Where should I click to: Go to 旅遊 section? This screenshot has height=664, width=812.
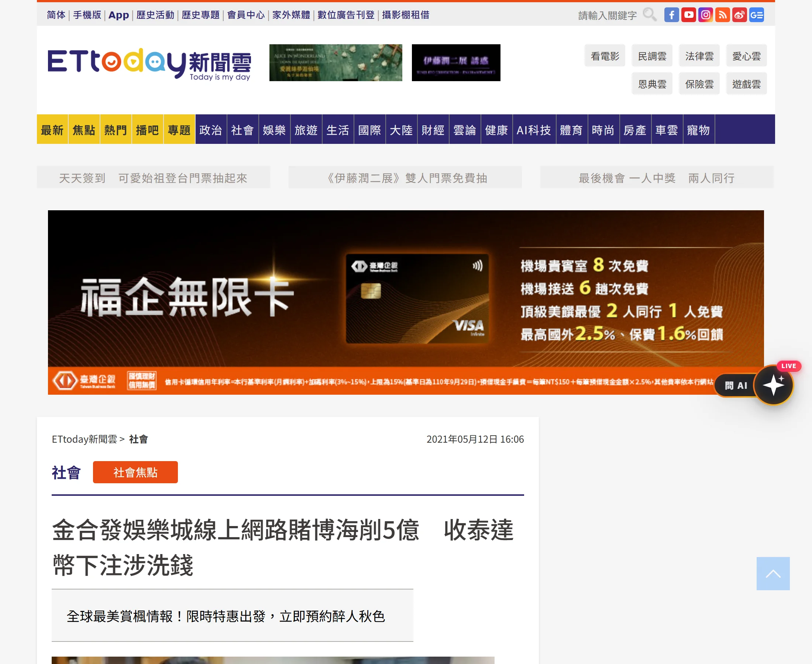[306, 129]
